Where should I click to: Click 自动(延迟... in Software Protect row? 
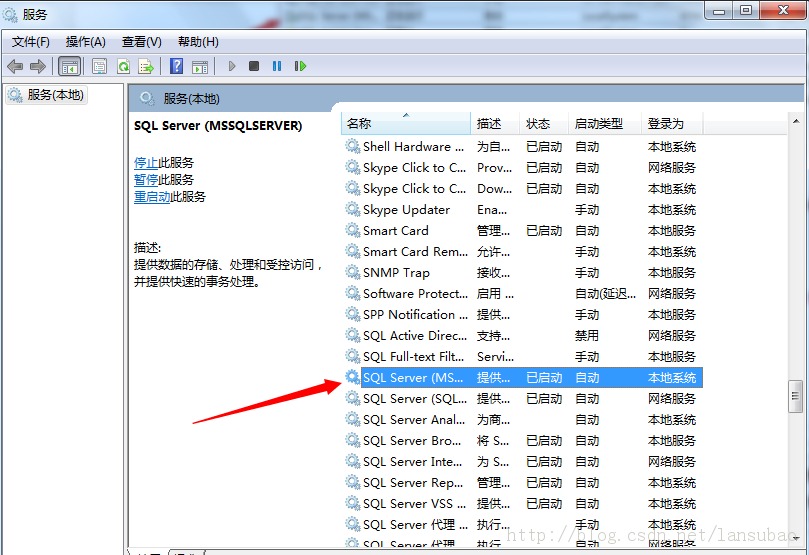click(605, 293)
